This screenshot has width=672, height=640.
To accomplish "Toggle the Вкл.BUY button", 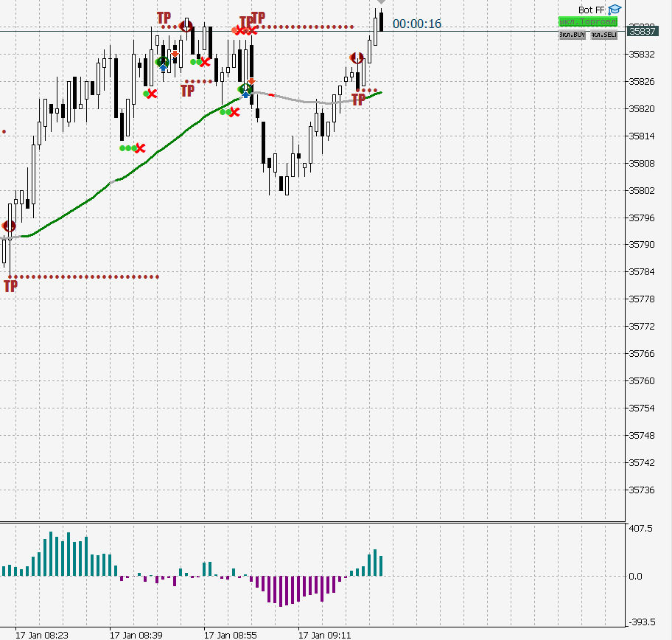I will point(572,35).
